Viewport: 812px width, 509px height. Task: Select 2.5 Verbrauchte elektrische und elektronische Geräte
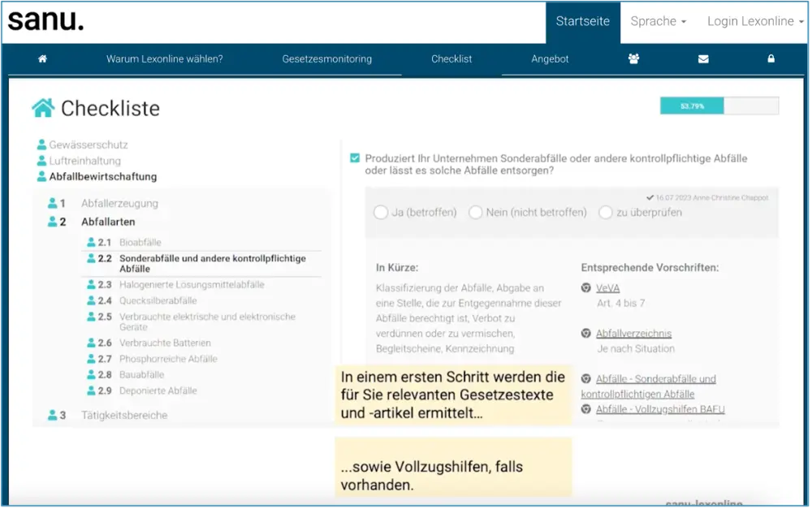pos(207,321)
